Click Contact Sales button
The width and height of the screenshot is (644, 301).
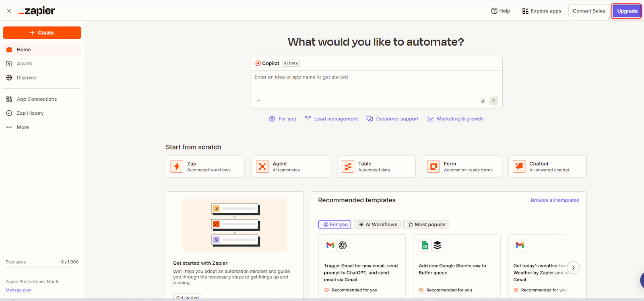click(x=589, y=11)
